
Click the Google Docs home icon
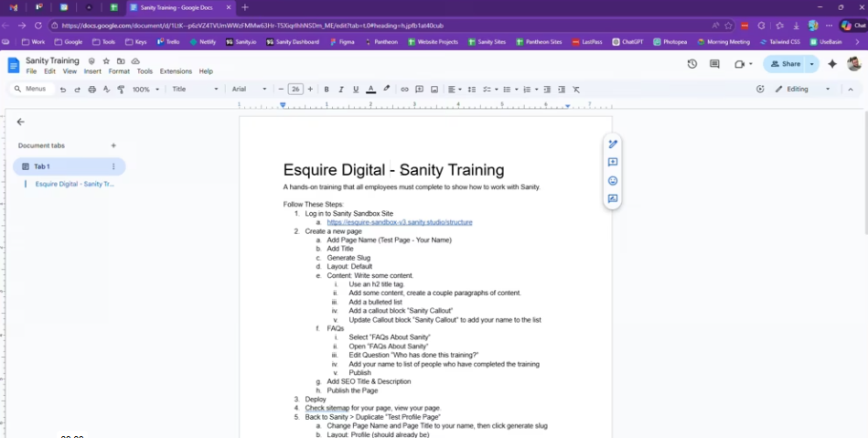tap(14, 65)
